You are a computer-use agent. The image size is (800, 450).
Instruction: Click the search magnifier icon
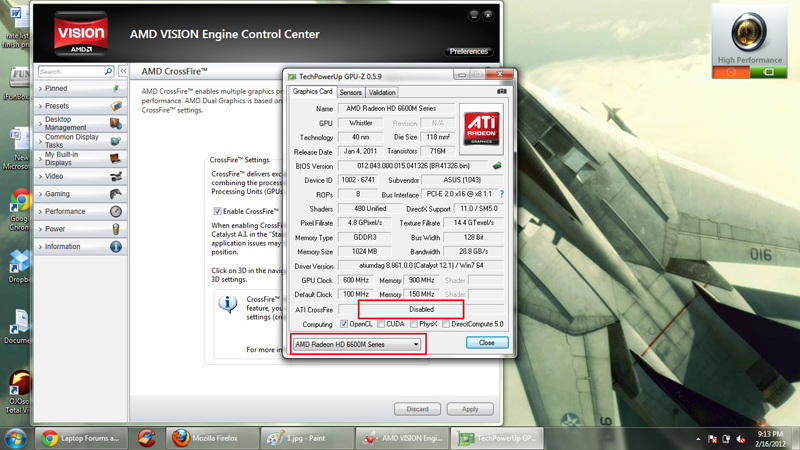[108, 71]
